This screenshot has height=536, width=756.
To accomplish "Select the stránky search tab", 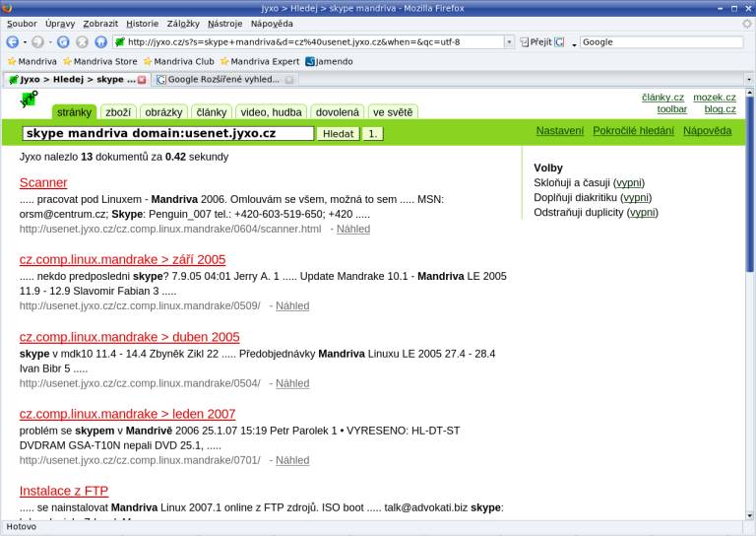I will click(x=74, y=112).
